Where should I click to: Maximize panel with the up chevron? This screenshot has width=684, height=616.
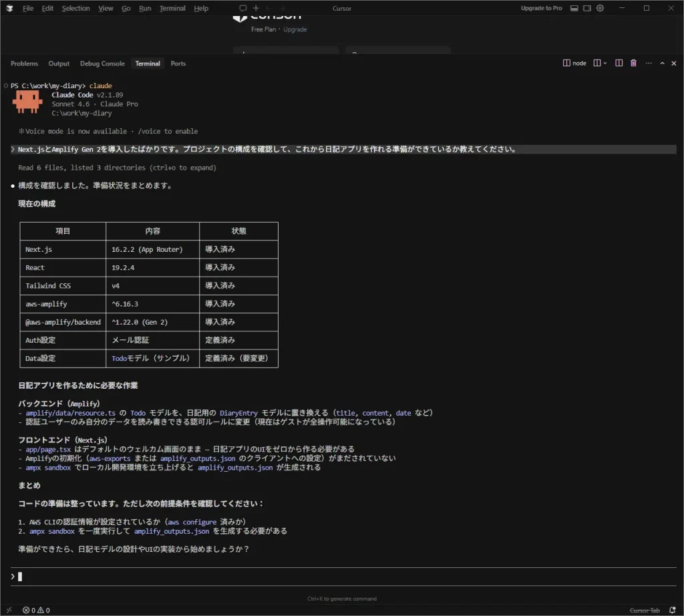662,63
